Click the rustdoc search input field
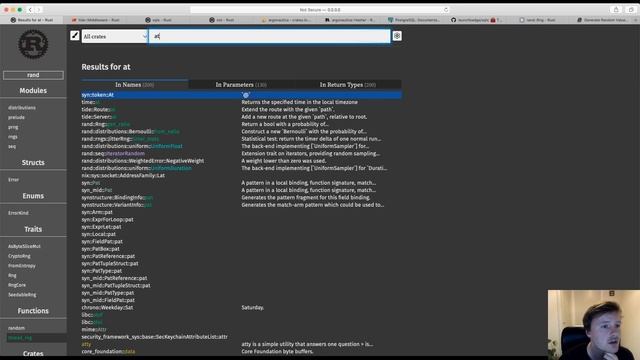 [269, 36]
